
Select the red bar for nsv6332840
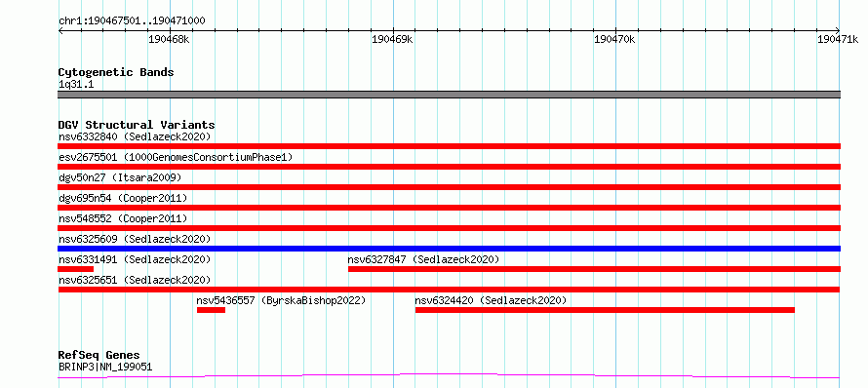click(x=449, y=146)
